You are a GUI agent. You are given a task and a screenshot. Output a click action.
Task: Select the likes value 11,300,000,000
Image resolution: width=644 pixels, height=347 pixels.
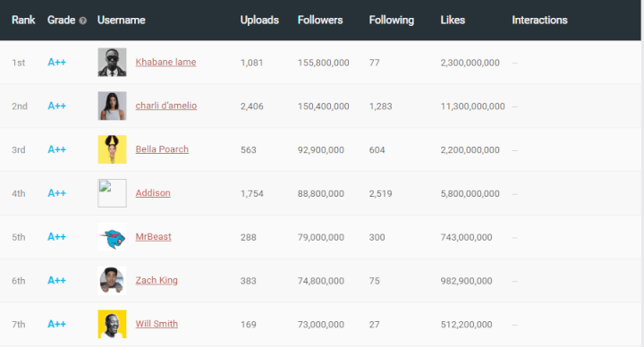473,106
